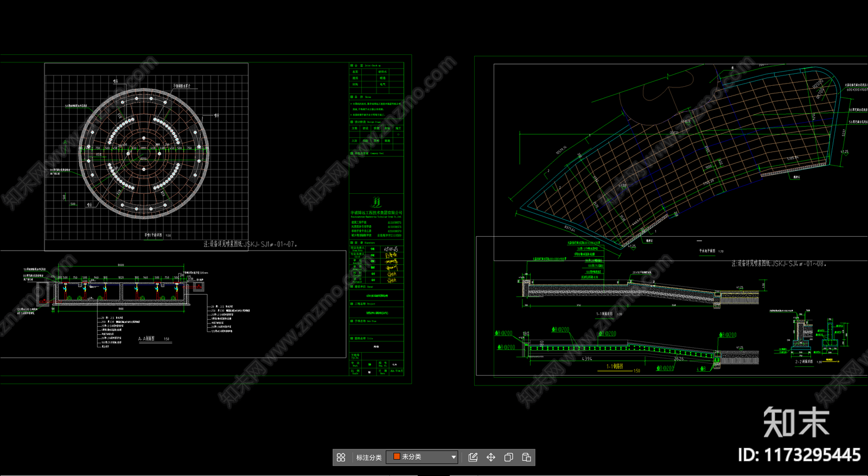868x476 pixels.
Task: Click the 4394 dimension value
Action: 587,359
